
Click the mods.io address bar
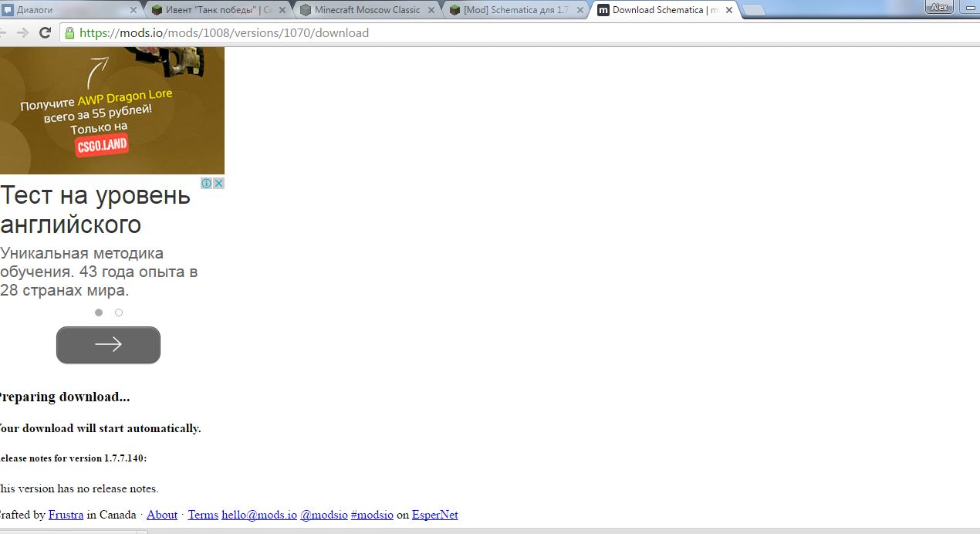click(463, 33)
